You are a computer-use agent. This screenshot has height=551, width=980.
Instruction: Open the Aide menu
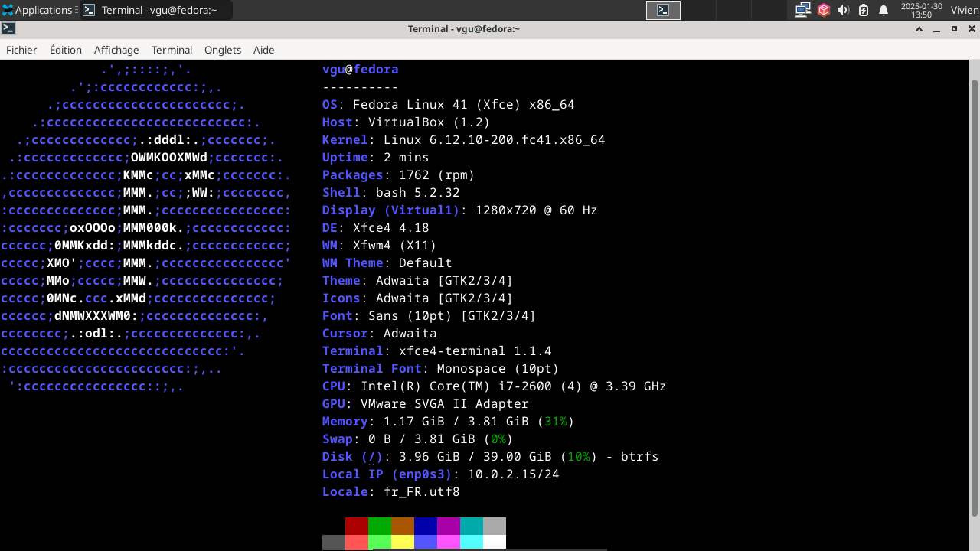click(264, 50)
